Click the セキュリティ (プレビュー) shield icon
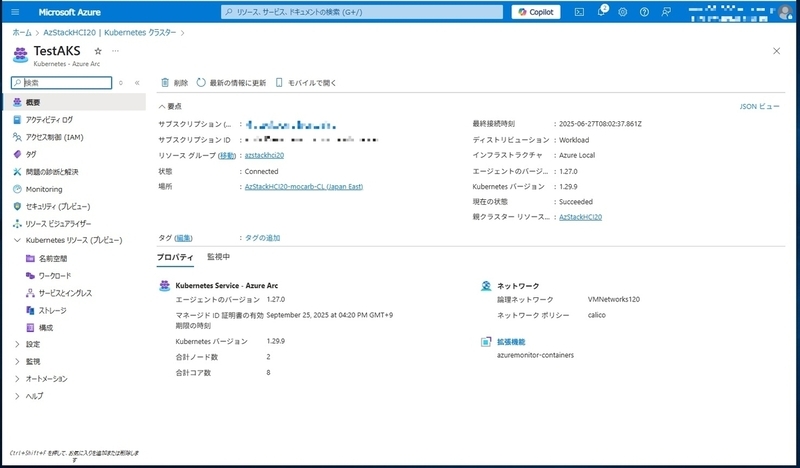800x468 pixels. [x=17, y=206]
